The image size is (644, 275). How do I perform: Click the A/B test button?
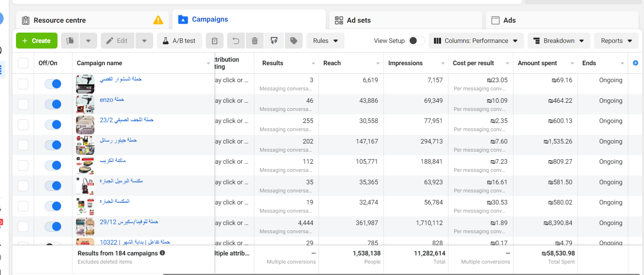(x=180, y=41)
